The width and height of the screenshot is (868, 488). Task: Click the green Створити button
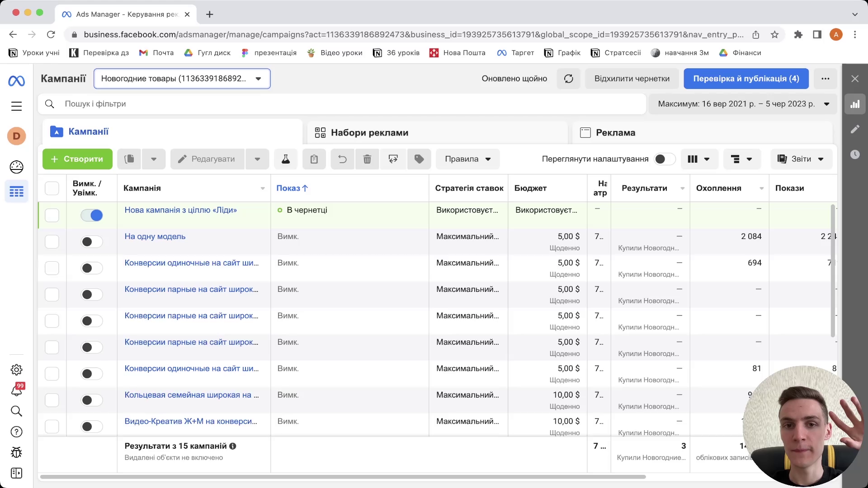click(x=77, y=159)
